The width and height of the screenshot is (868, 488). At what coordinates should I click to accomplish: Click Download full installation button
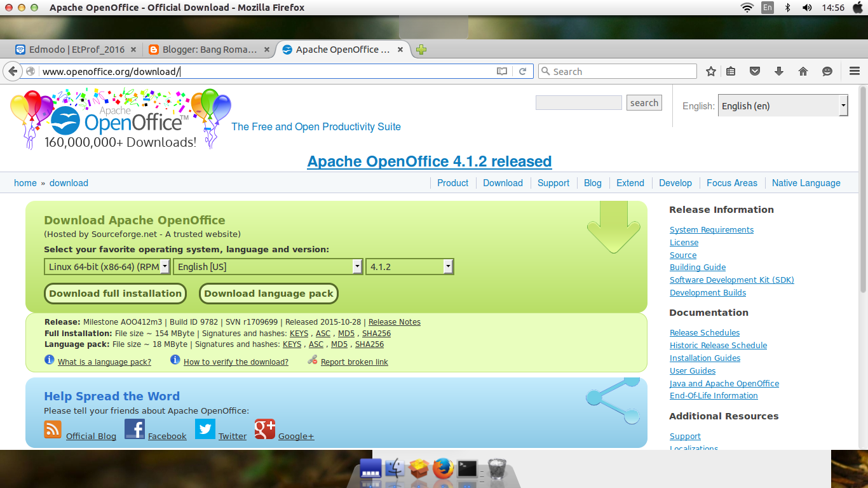(116, 294)
